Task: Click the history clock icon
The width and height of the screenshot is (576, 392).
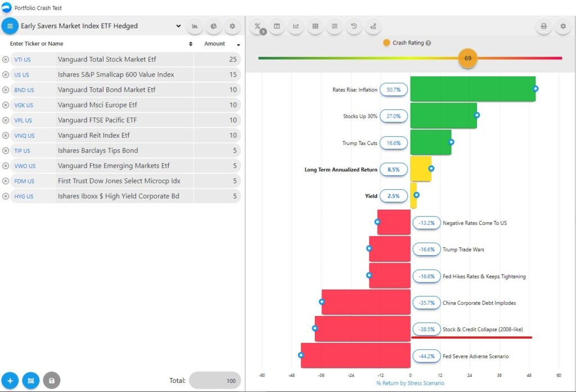Action: click(353, 26)
